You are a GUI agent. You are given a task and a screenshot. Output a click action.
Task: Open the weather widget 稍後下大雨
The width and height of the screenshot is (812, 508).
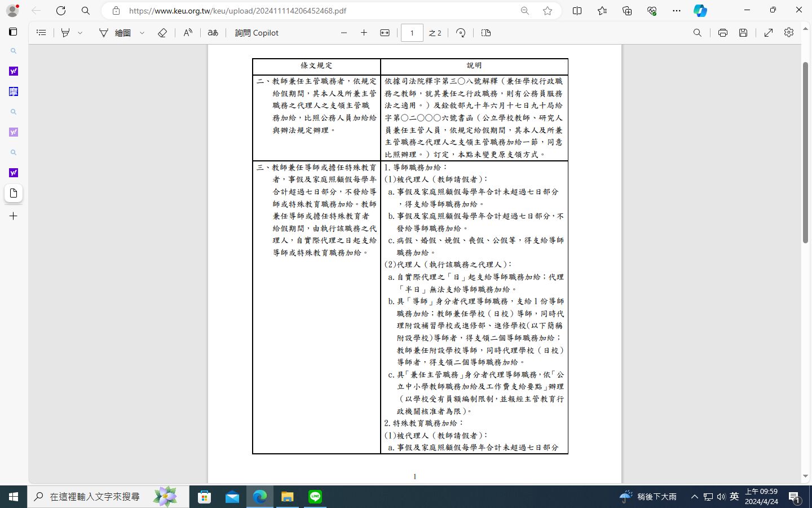click(x=648, y=497)
